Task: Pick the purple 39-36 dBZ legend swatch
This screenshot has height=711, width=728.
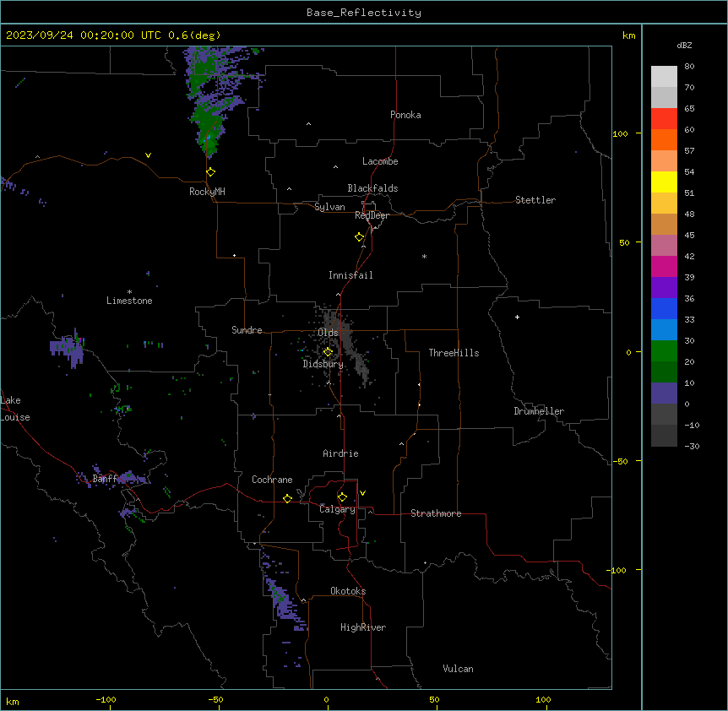Action: click(664, 287)
